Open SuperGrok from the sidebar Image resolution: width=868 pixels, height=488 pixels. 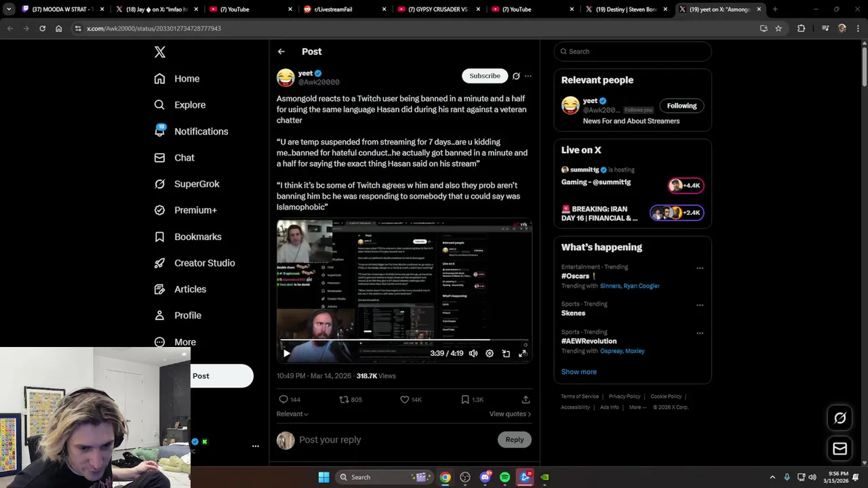(x=186, y=184)
